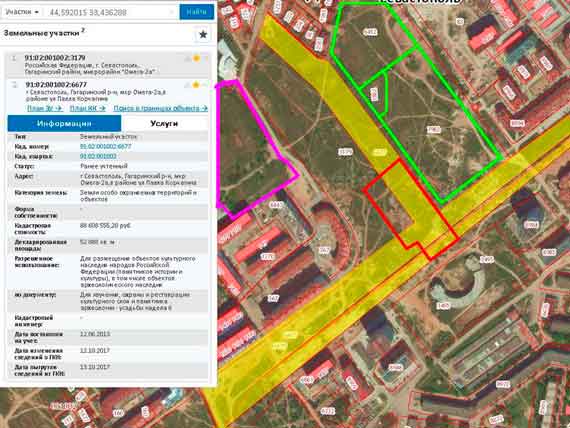Image resolution: width=570 pixels, height=428 pixels.
Task: Click the grey icon left of the 3179 star
Action: [x=188, y=59]
